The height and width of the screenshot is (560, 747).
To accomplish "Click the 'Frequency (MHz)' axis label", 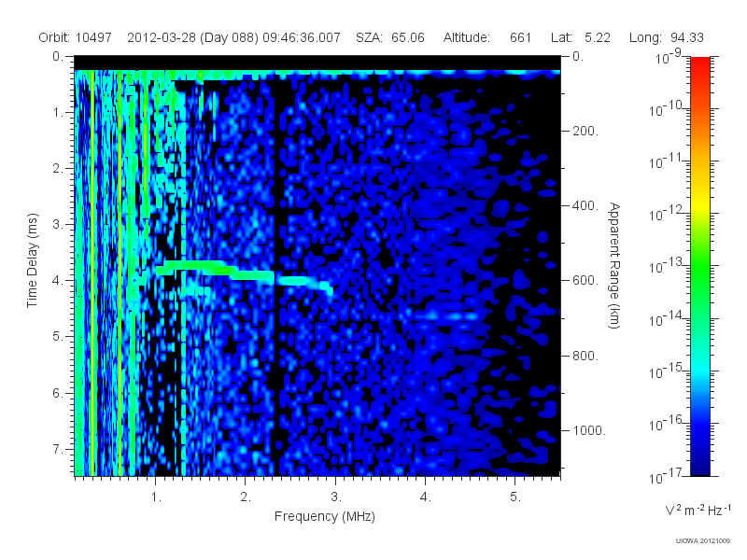I will tap(324, 516).
